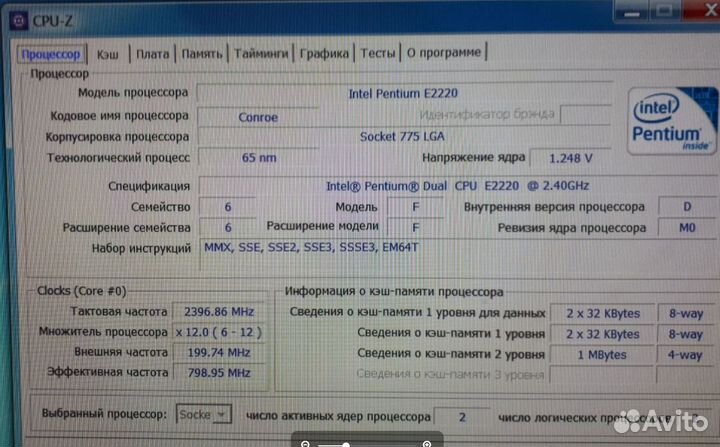Open the Процессор tab
Image resolution: width=720 pixels, height=447 pixels.
point(51,54)
